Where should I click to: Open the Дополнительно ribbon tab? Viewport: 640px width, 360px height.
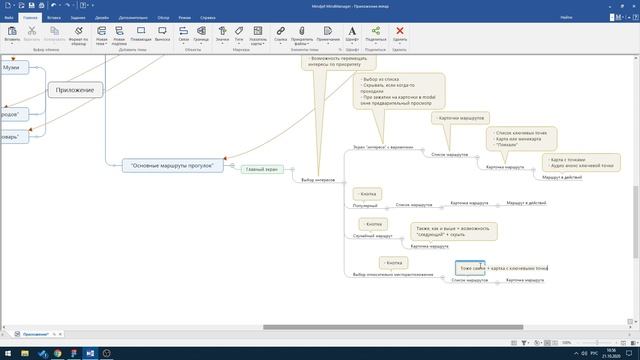coord(133,18)
